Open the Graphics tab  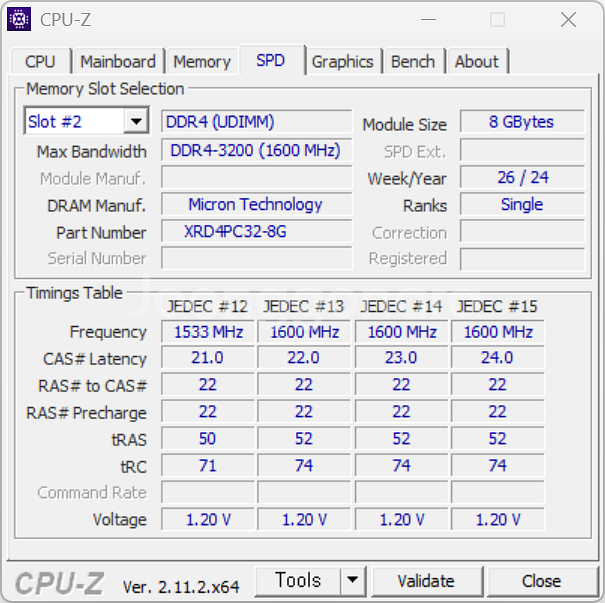(x=343, y=61)
